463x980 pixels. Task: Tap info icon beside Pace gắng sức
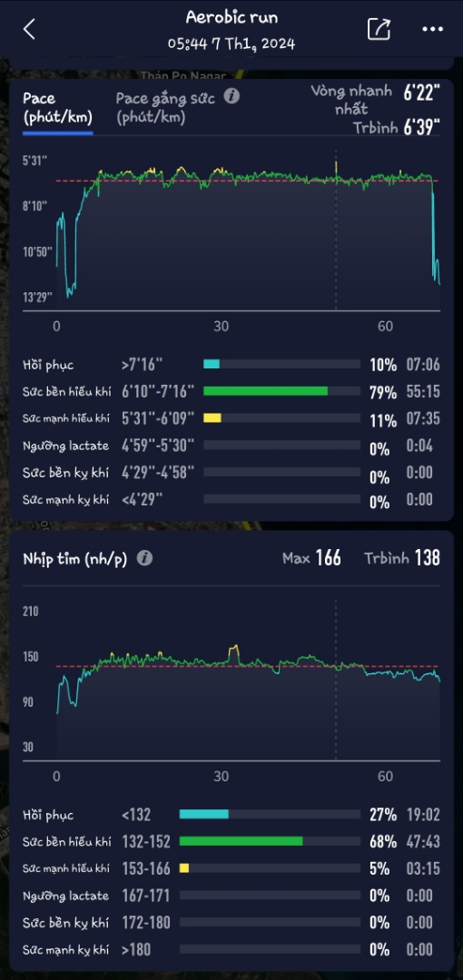click(x=231, y=96)
